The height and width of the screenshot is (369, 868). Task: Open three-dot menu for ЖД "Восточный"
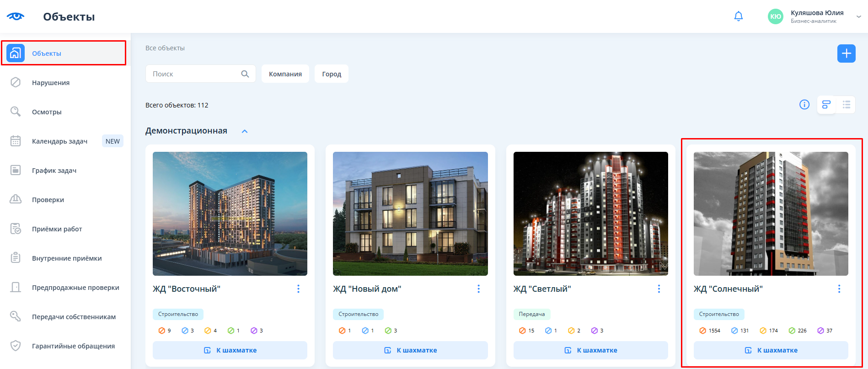[x=298, y=289]
